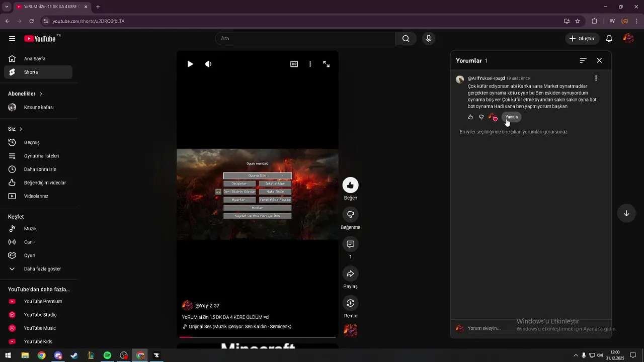Open Steam from the taskbar
Viewport: 644px width, 362px height.
(x=74, y=355)
